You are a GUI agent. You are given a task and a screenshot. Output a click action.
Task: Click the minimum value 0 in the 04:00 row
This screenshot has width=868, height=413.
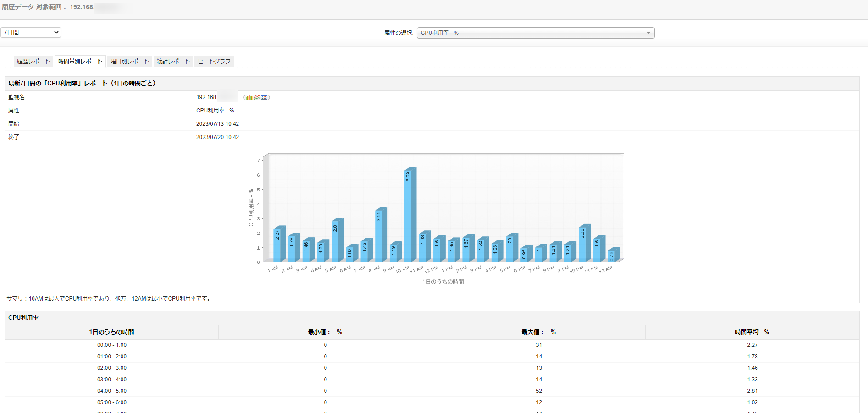pos(326,391)
